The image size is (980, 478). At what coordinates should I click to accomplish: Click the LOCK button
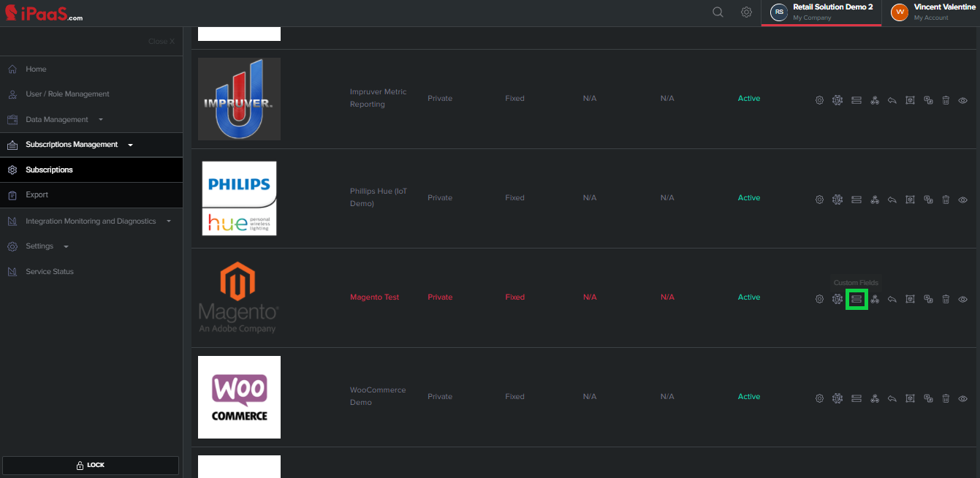pos(91,466)
